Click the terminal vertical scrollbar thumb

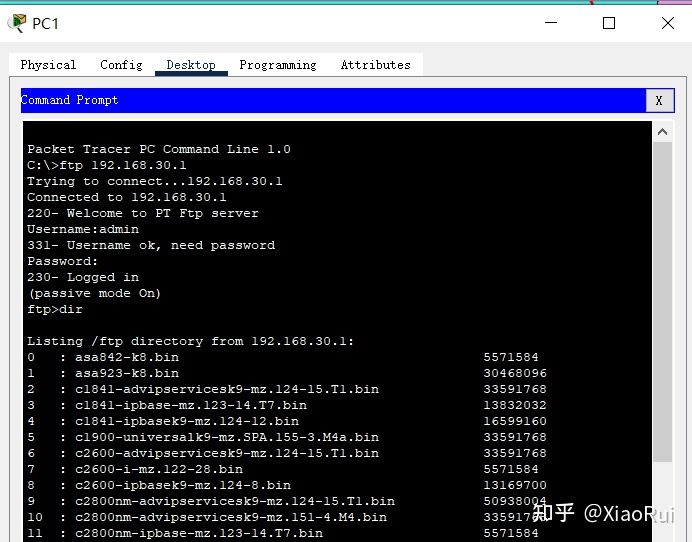coord(662,302)
